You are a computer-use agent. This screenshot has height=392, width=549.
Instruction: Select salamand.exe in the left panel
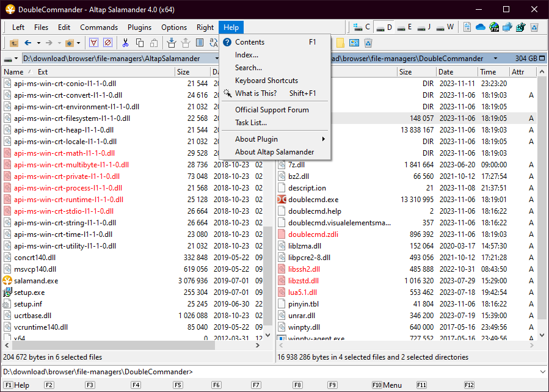[x=36, y=281]
